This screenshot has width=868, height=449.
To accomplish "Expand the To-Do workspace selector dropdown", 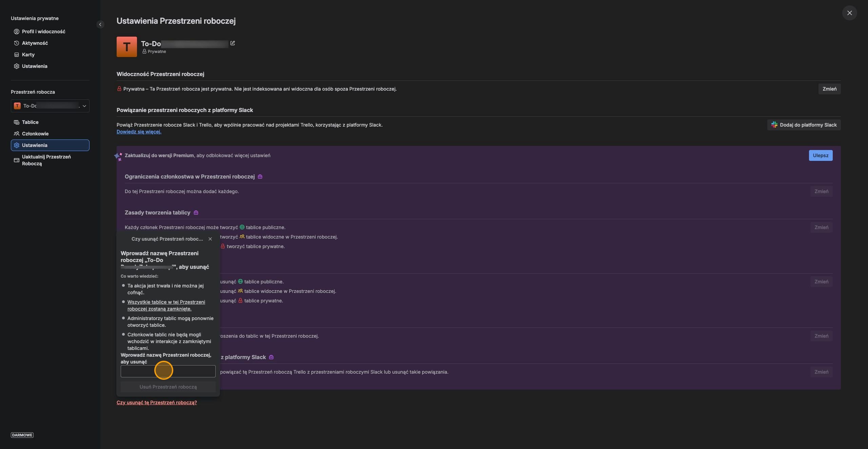I will tap(50, 106).
